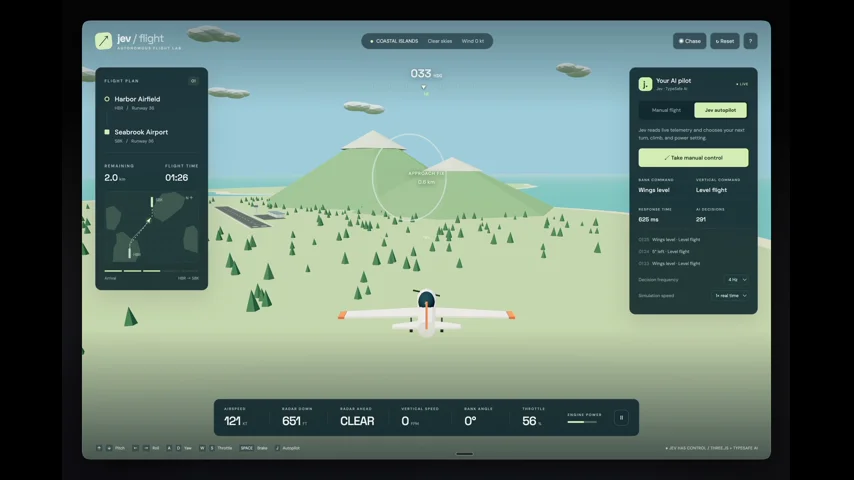Collapse the Flight Plan panel with its corner icon
The image size is (854, 480).
(193, 81)
